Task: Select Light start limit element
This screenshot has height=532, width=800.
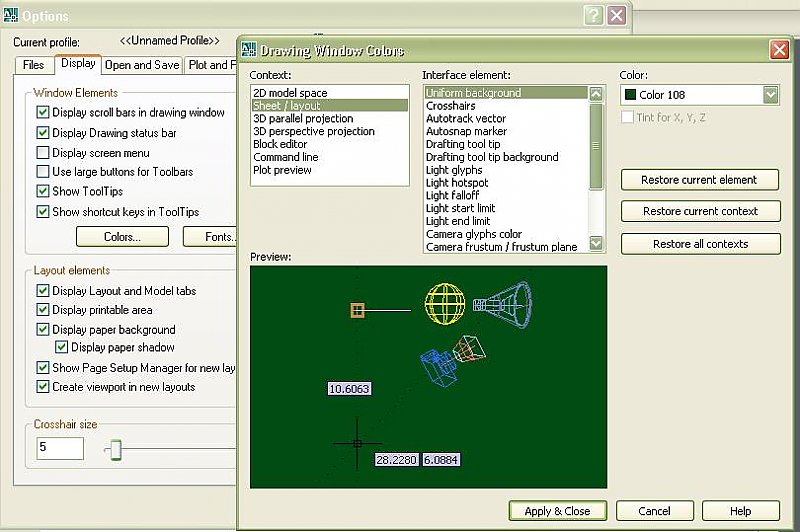Action: click(506, 208)
